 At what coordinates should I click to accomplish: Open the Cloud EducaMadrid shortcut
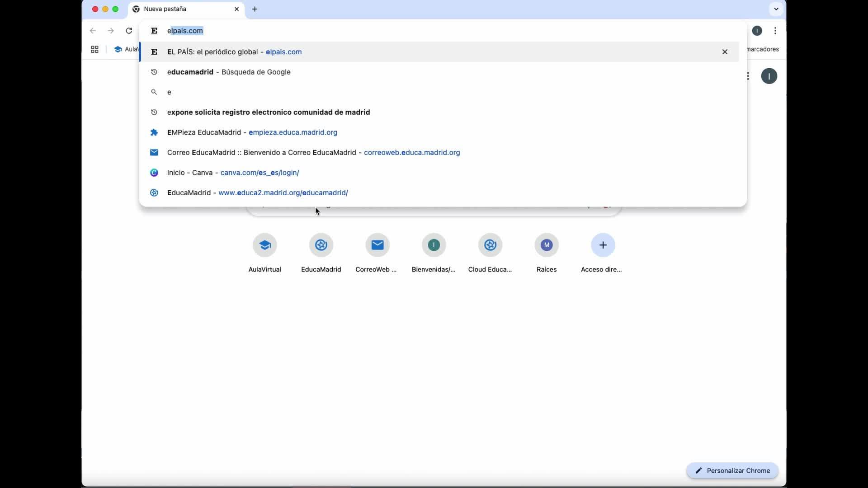(x=490, y=245)
